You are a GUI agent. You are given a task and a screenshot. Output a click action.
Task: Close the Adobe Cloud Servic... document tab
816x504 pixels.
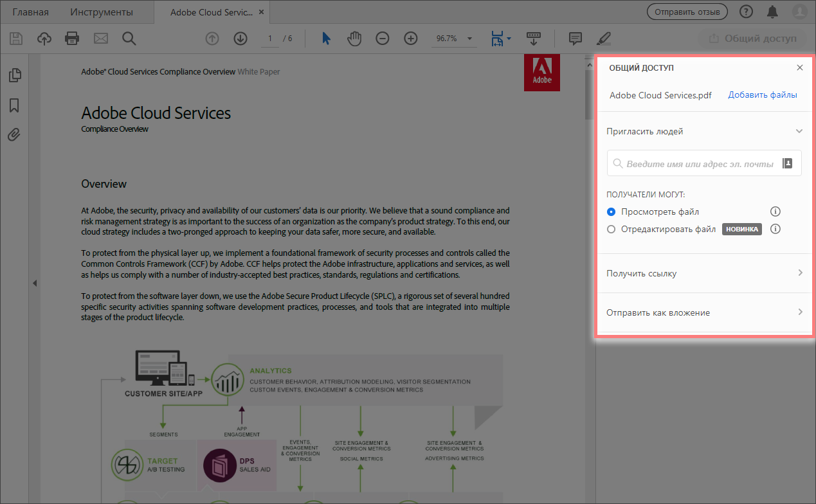coord(260,12)
